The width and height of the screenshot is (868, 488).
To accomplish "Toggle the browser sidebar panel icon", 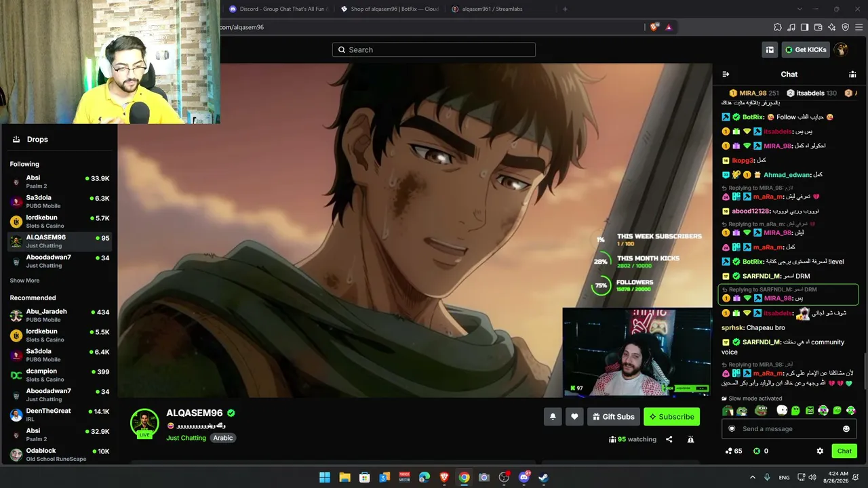I will [804, 27].
